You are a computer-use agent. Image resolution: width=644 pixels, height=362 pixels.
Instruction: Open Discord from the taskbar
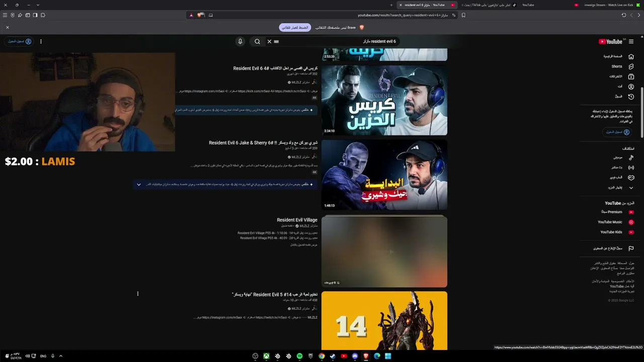pos(355,356)
